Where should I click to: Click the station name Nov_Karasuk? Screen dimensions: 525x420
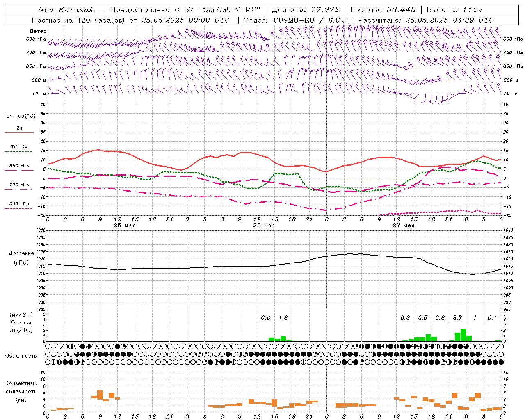66,10
